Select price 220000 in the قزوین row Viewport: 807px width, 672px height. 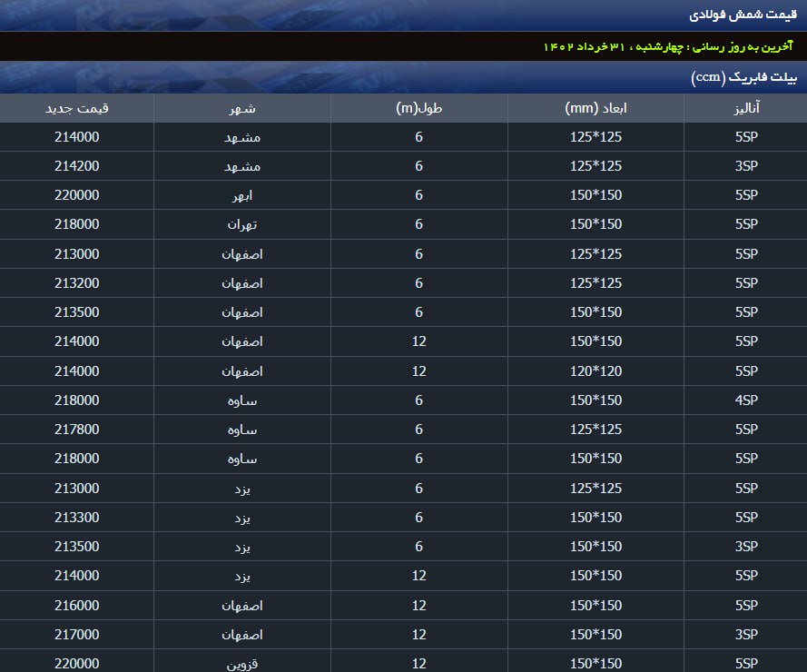click(x=76, y=663)
